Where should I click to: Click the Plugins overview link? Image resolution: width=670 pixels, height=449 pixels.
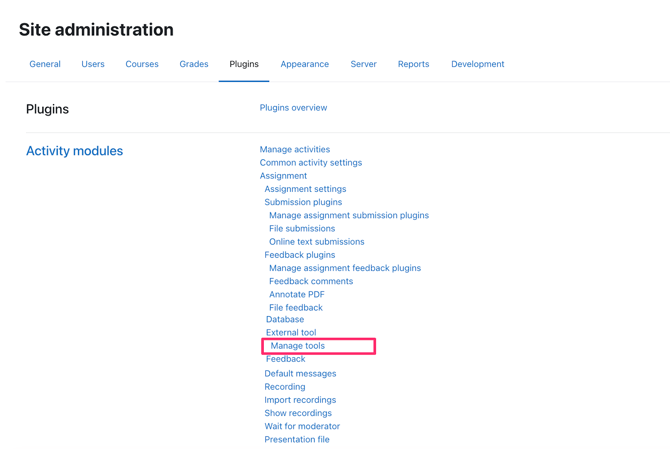(293, 108)
